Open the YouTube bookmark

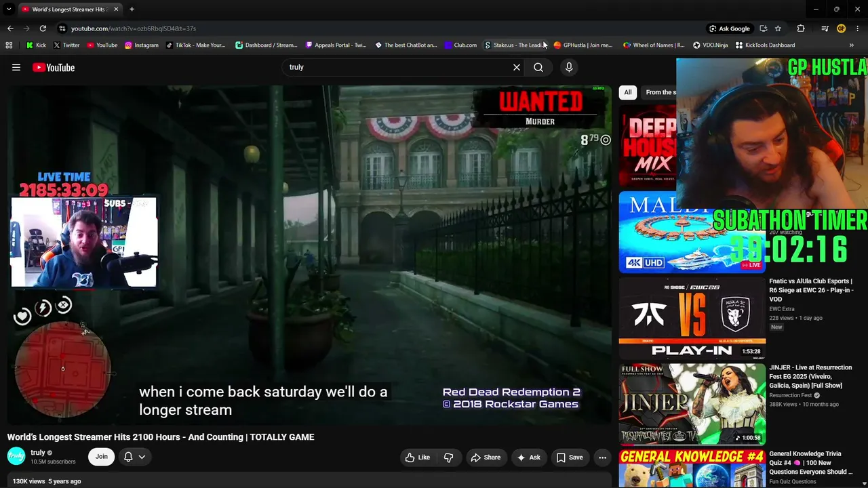tap(102, 45)
